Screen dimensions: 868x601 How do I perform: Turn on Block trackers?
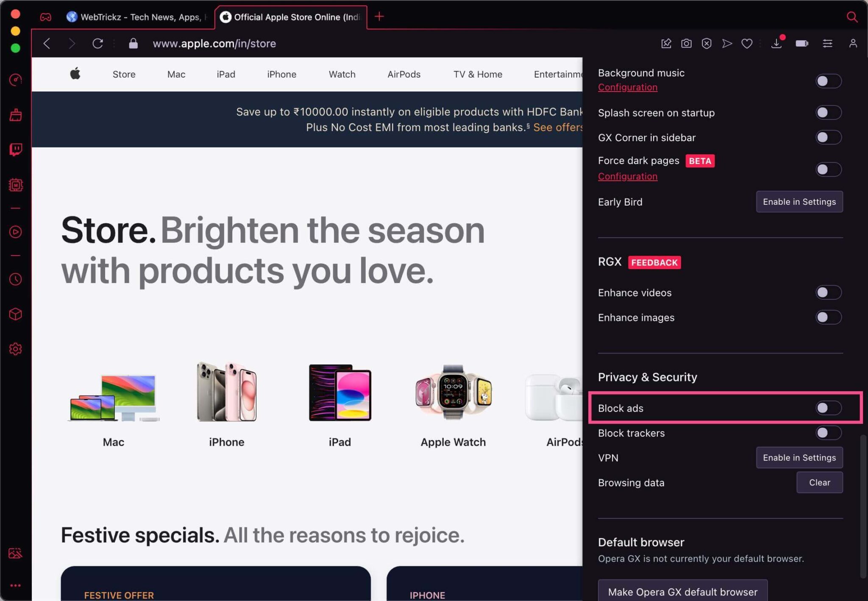[x=828, y=433]
